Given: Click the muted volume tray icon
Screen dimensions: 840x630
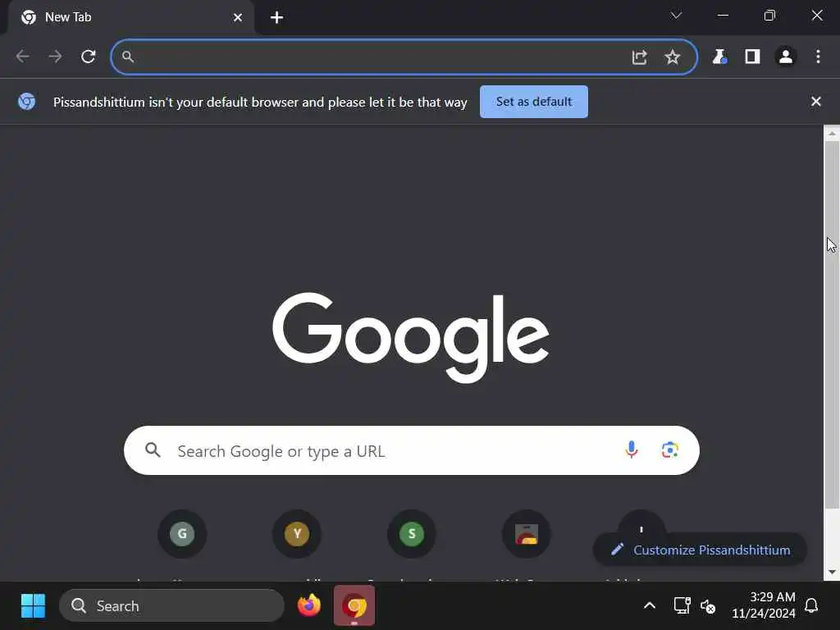Looking at the screenshot, I should coord(708,606).
